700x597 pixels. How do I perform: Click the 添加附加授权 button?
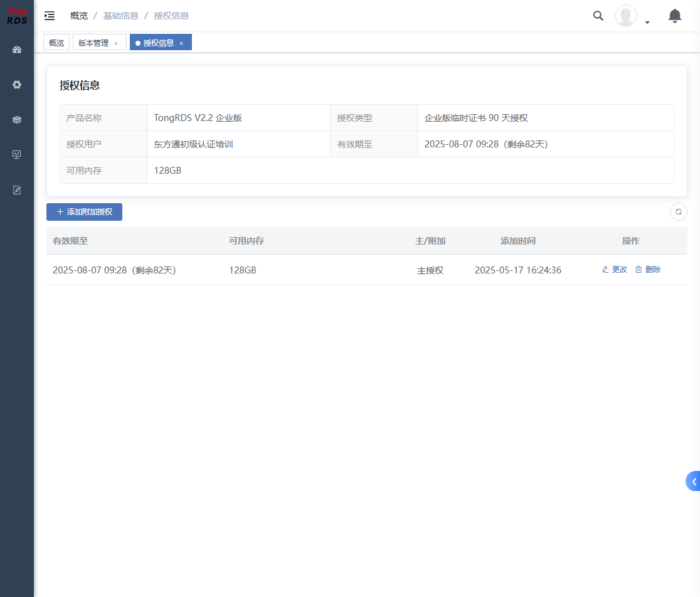point(85,212)
